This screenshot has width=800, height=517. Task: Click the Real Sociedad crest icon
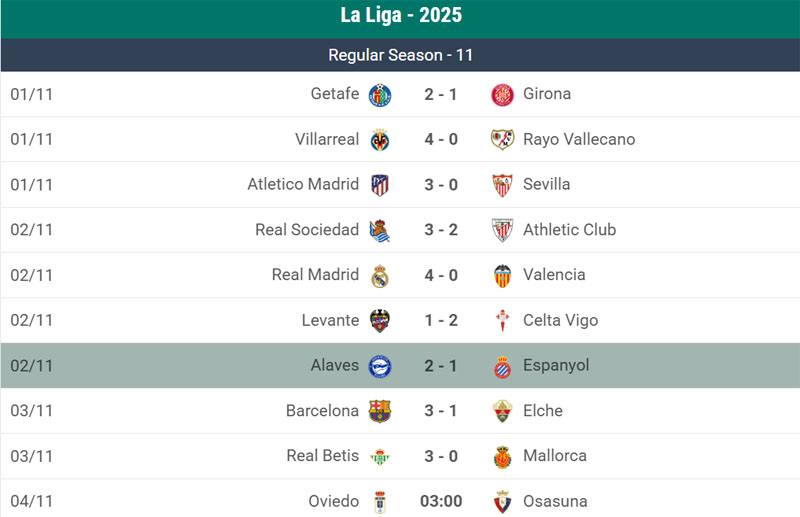click(x=380, y=231)
